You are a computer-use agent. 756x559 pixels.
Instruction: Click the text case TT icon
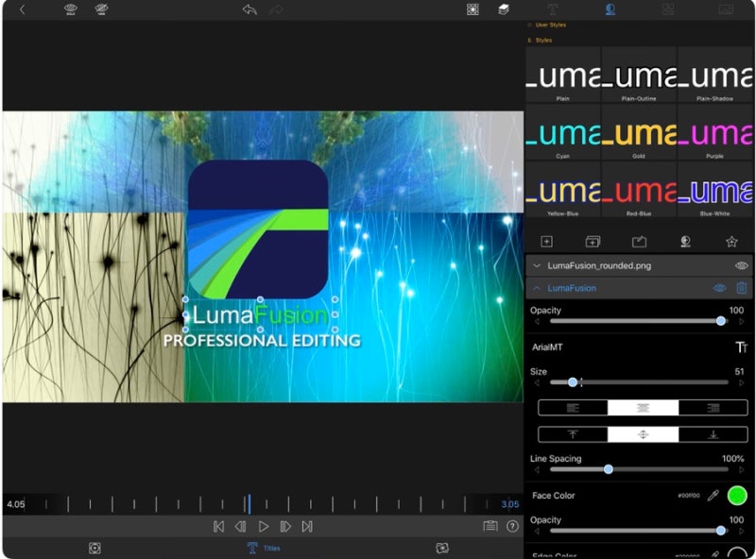[x=741, y=347]
